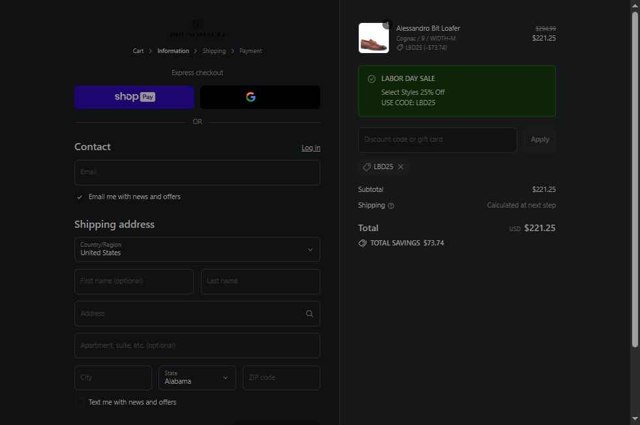Click the Shipping info question mark icon

[x=391, y=206]
